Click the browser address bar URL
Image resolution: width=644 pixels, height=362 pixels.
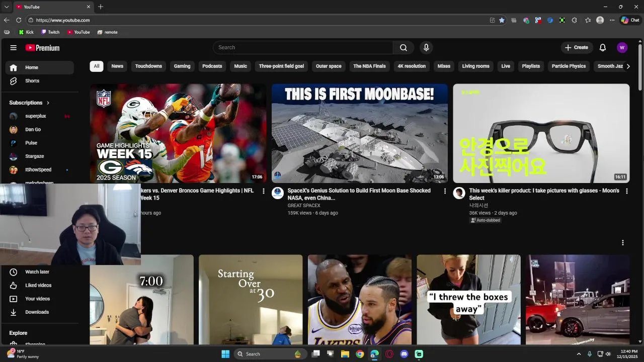[63, 20]
